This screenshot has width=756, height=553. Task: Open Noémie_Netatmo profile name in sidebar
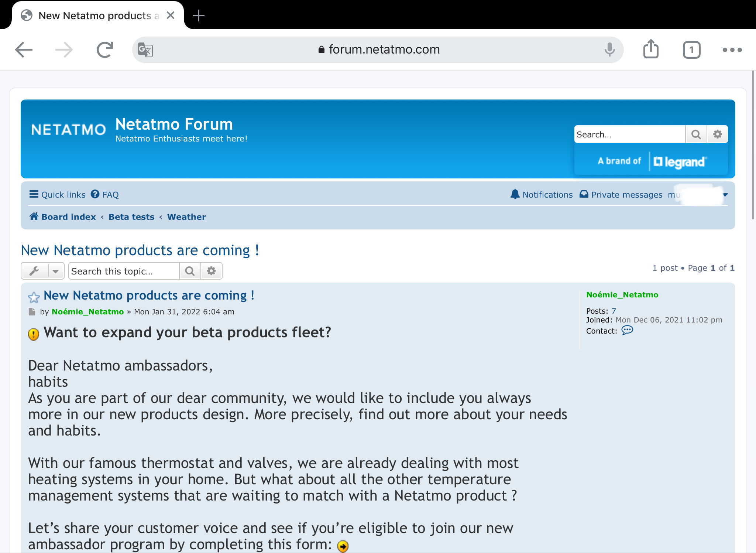point(622,295)
